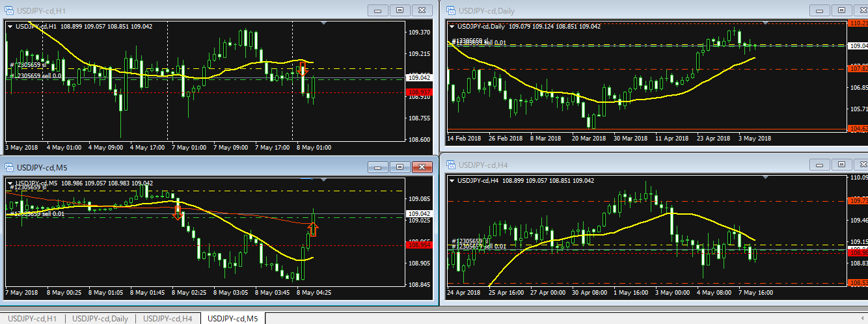The image size is (868, 324).
Task: Click '4 May 09:00' on H1 time axis
Action: 105,148
